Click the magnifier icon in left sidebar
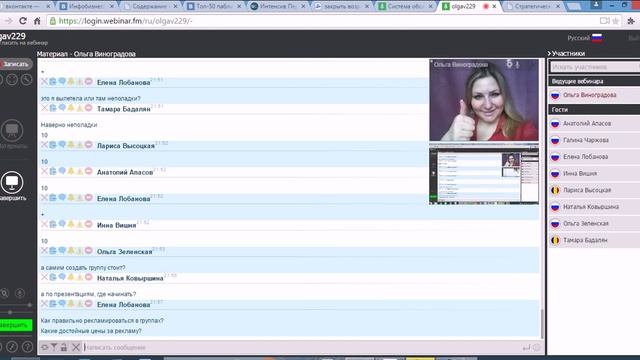Image resolution: width=640 pixels, height=360 pixels. (x=4, y=293)
